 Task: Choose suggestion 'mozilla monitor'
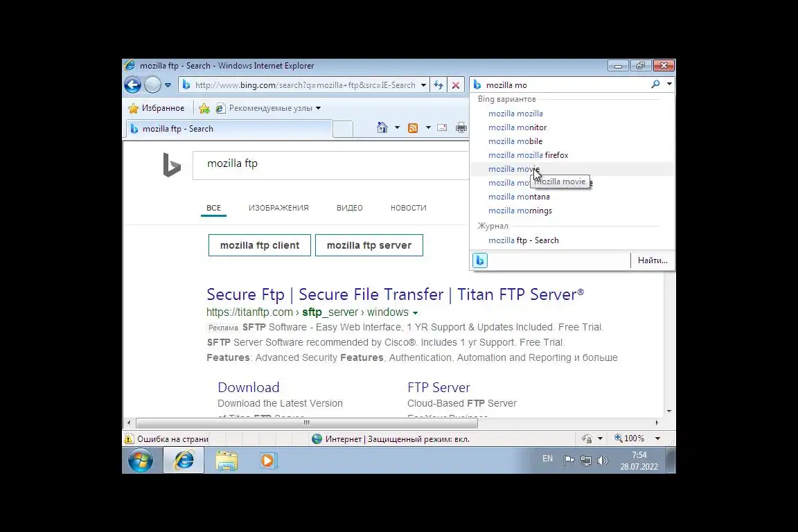coord(573,127)
